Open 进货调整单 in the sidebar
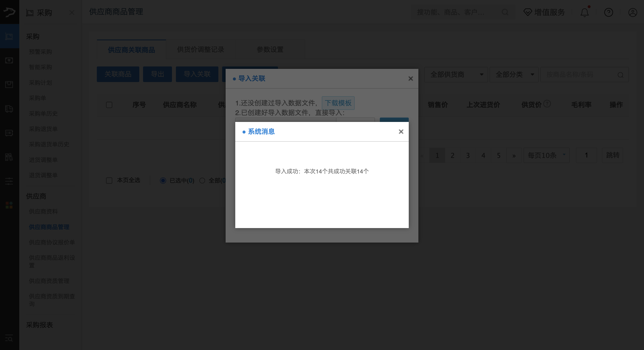The width and height of the screenshot is (644, 350). point(43,160)
